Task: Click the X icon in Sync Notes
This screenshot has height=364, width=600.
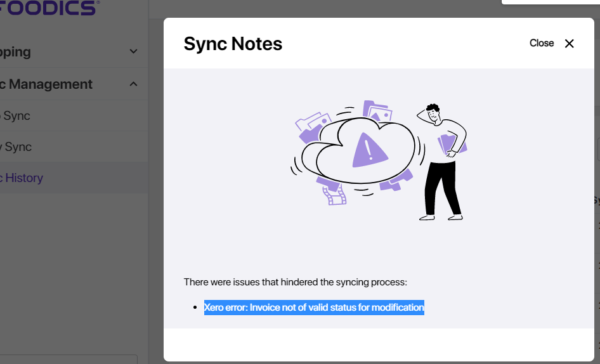Action: coord(569,43)
